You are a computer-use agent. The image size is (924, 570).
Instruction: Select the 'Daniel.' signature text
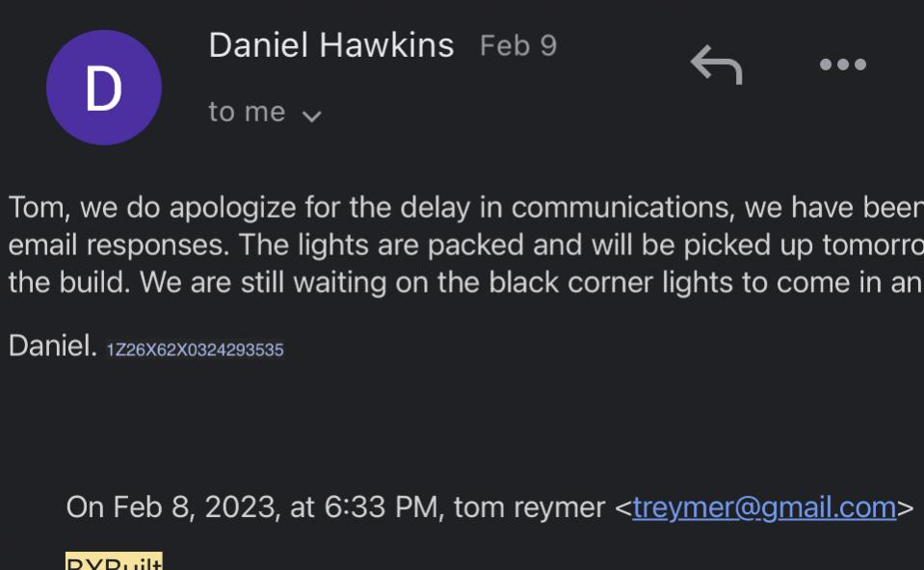click(52, 346)
